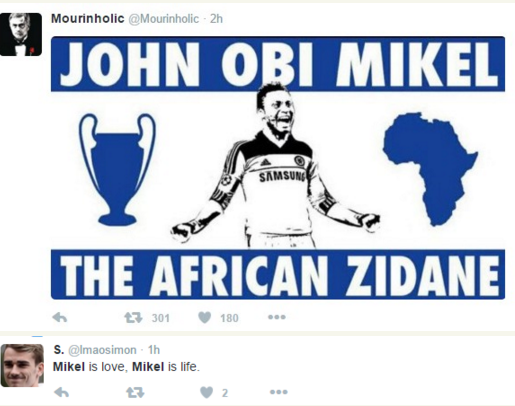Viewport: 515px width, 406px height.
Task: Retweet the 'Mikel is love' tweet
Action: pyautogui.click(x=135, y=392)
